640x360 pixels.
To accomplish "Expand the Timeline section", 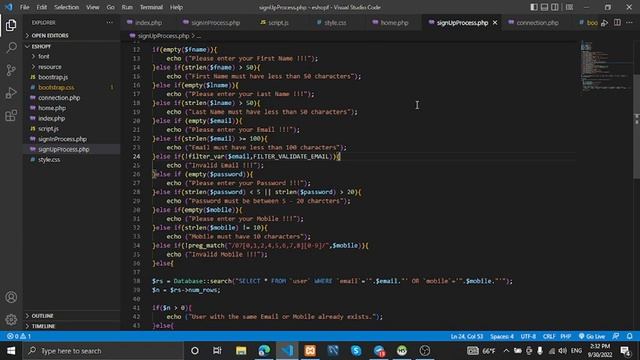I will pos(71,326).
